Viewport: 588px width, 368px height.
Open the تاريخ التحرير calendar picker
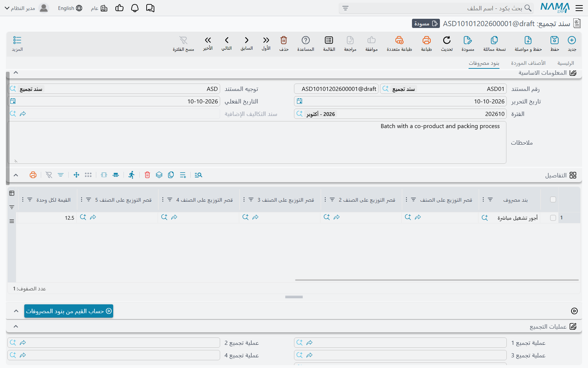pyautogui.click(x=300, y=101)
